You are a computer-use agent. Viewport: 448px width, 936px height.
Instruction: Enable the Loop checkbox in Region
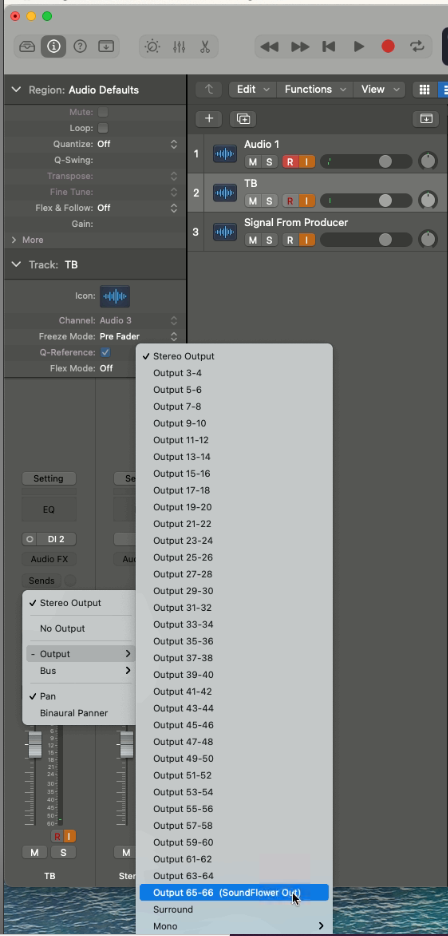(103, 128)
